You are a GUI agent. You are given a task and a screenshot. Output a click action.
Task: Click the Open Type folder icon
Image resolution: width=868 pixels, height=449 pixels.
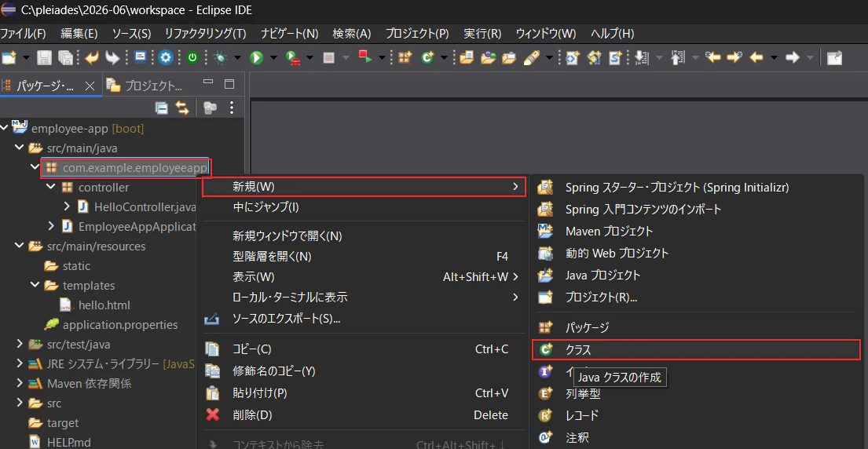[467, 57]
